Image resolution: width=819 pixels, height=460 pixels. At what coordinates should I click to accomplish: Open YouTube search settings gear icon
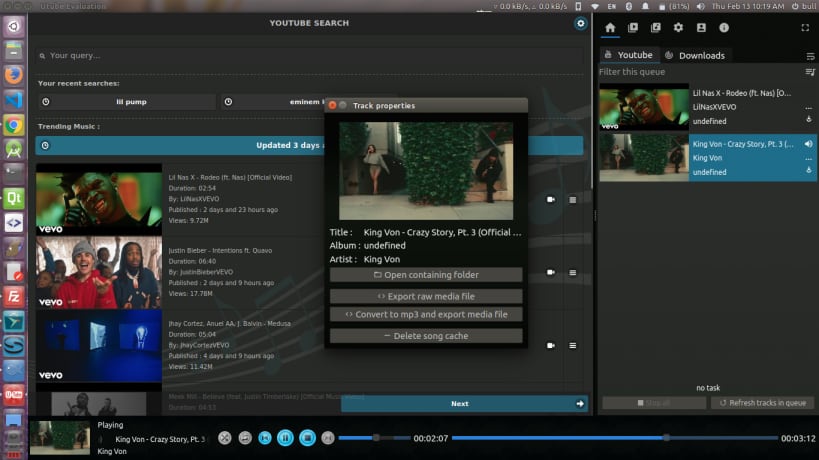click(x=580, y=23)
